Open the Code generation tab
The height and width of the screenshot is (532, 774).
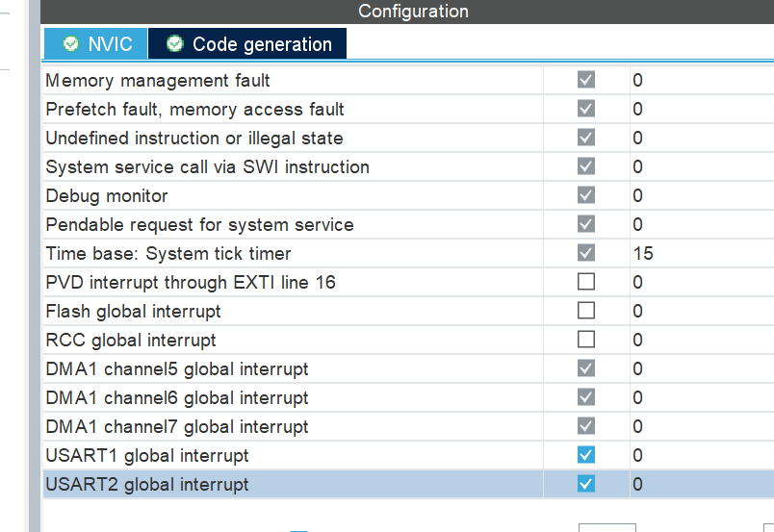pyautogui.click(x=247, y=44)
